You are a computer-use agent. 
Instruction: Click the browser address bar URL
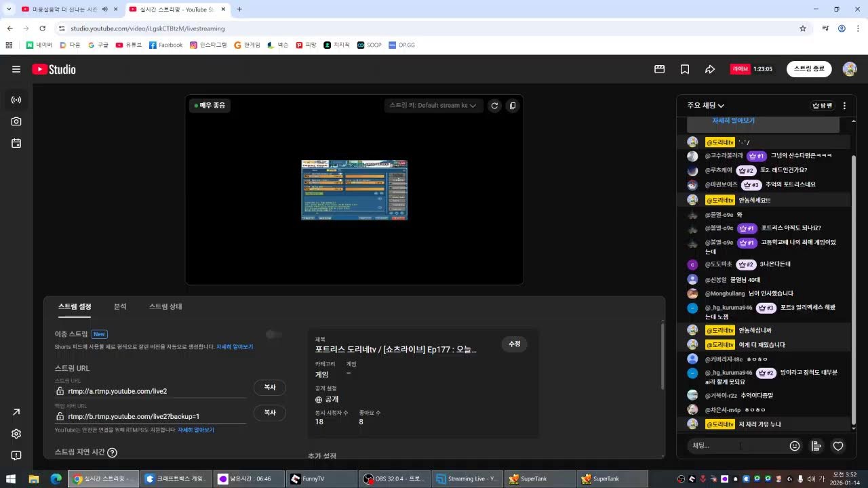pyautogui.click(x=147, y=28)
